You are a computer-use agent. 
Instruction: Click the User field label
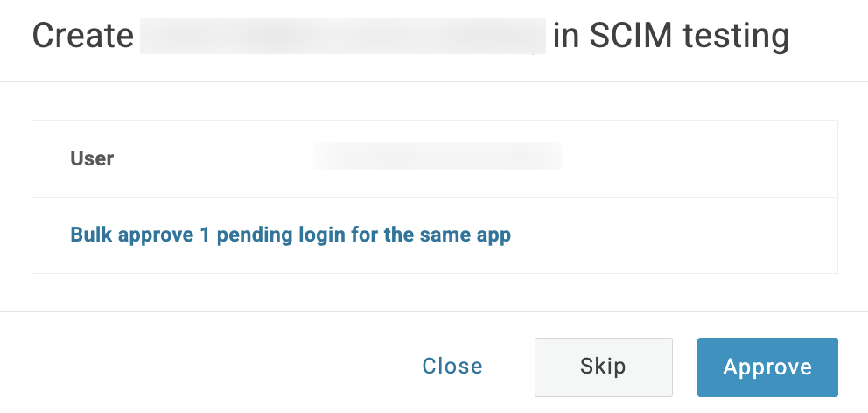tap(92, 158)
